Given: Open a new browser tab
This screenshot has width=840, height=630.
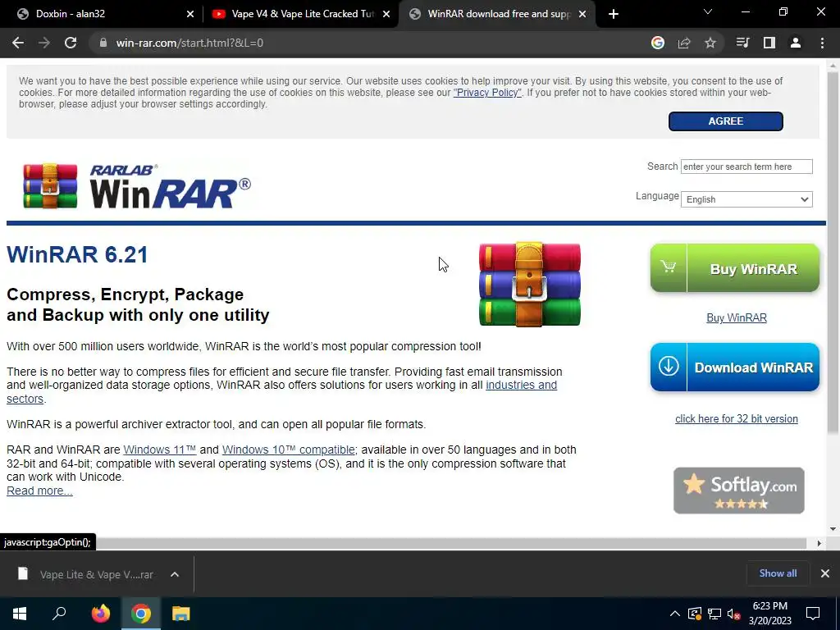Looking at the screenshot, I should click(614, 14).
